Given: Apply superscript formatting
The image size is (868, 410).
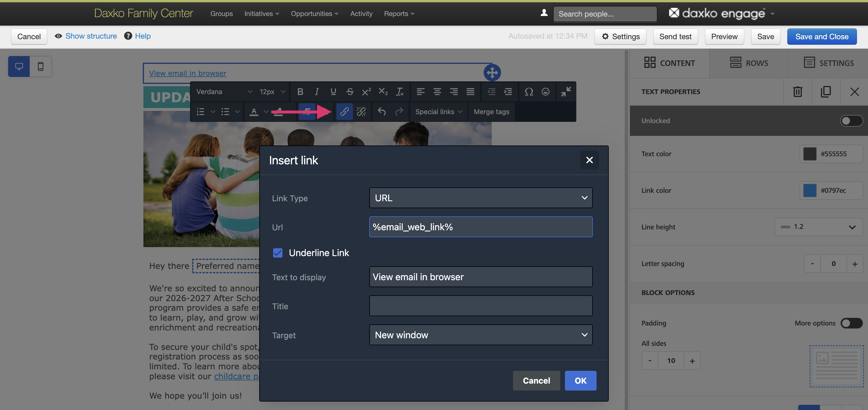Looking at the screenshot, I should (366, 92).
